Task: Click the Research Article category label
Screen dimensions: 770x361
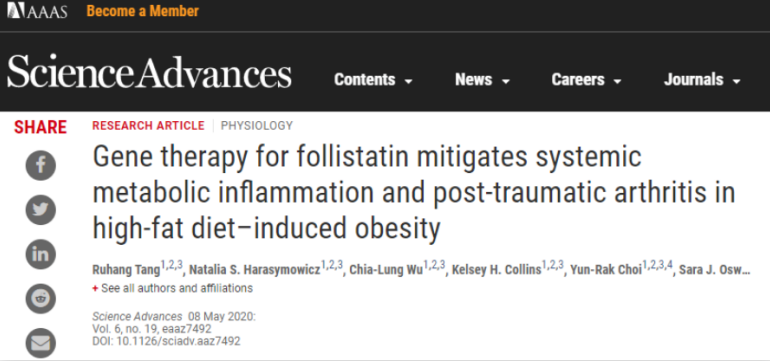Action: [148, 126]
